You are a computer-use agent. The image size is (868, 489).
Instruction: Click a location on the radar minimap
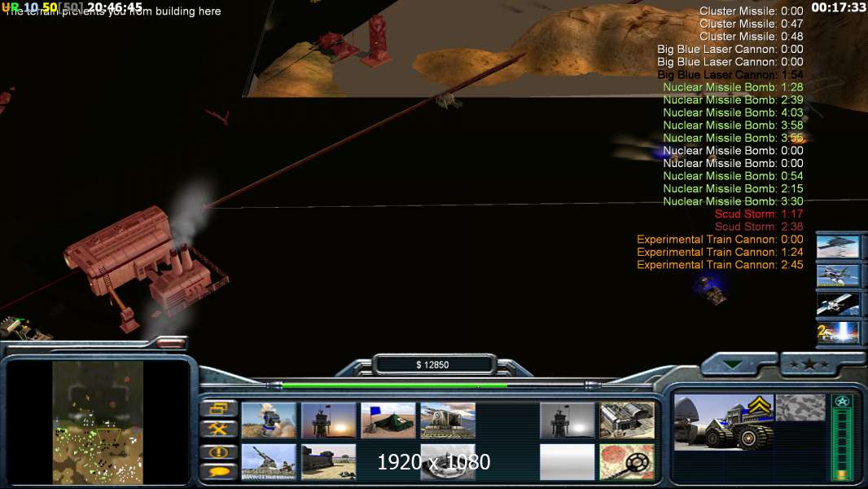(x=98, y=422)
